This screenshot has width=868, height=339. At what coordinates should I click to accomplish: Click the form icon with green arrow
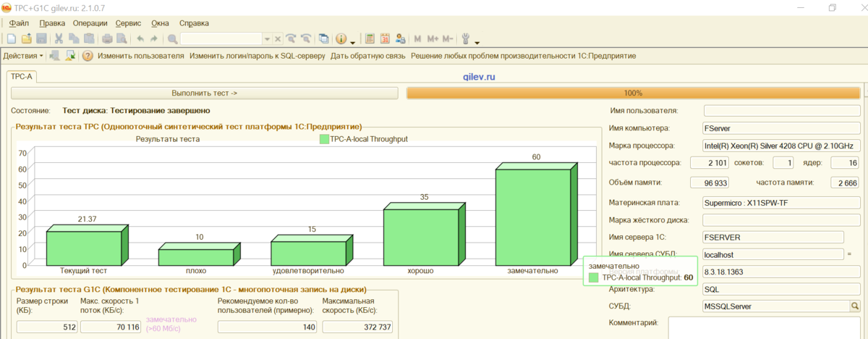coord(71,56)
